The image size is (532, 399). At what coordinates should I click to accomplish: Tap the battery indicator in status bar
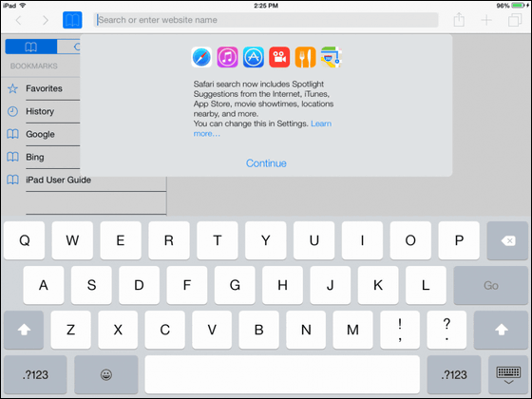pyautogui.click(x=519, y=6)
